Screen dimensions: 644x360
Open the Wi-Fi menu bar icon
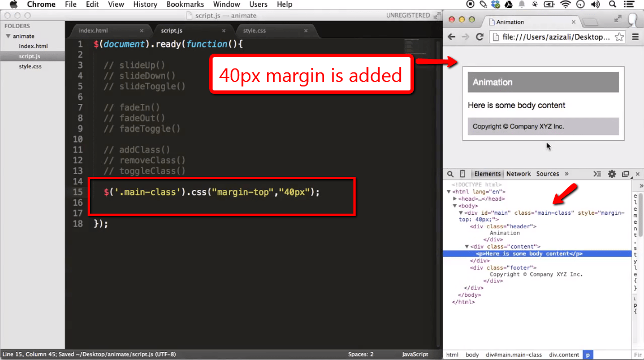pyautogui.click(x=565, y=4)
